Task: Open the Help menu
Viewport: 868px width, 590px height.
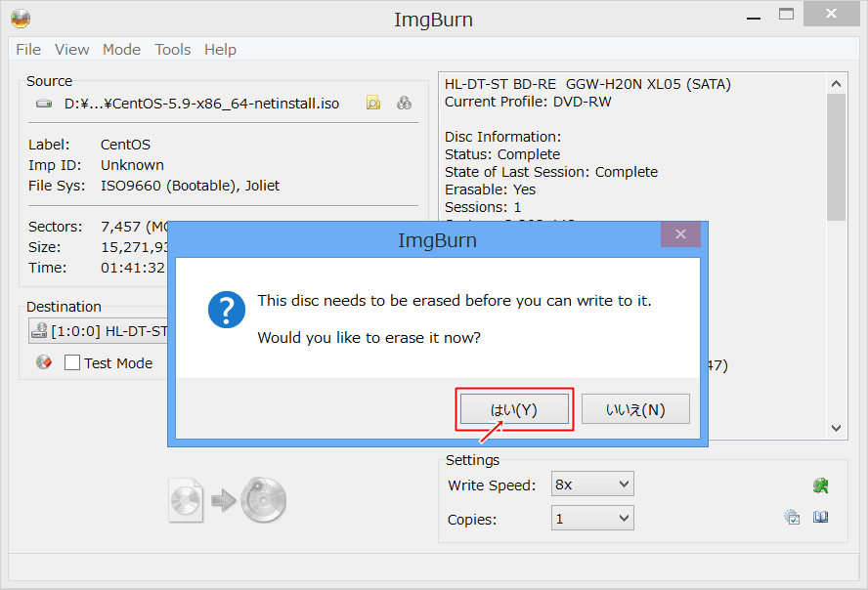Action: (x=220, y=49)
